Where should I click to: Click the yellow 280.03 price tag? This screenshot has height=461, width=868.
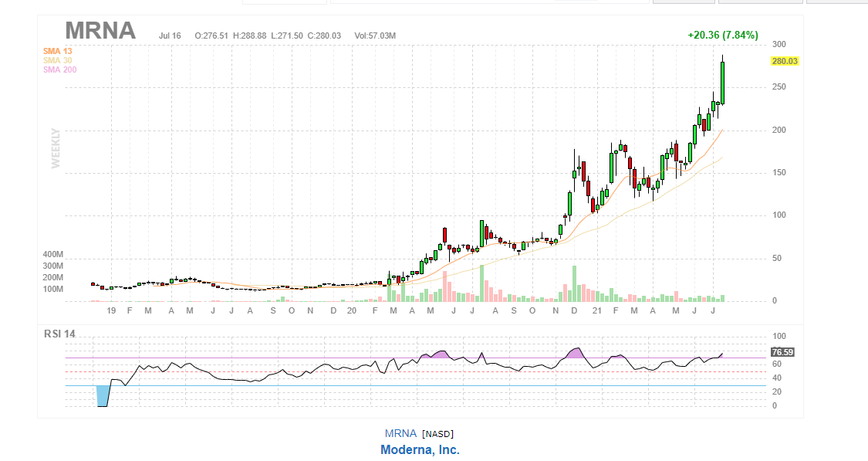(784, 61)
